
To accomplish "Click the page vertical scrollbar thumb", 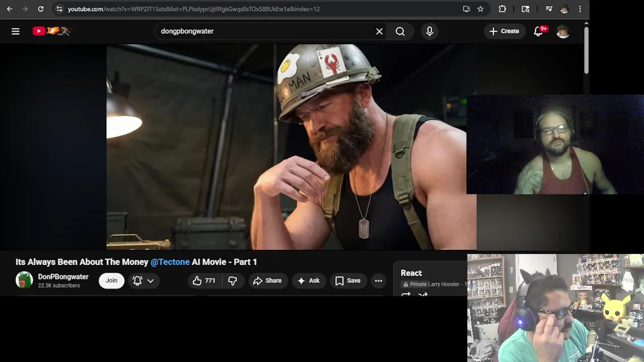I will [586, 50].
